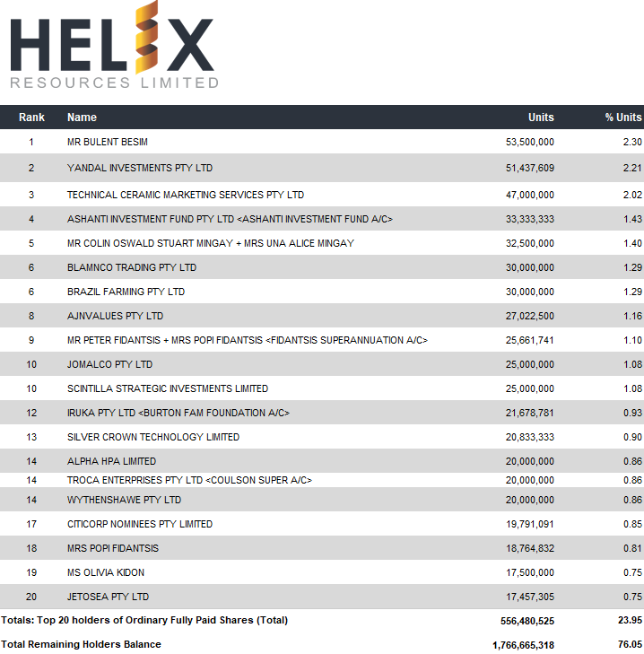
Task: Select BRAZIL FARMING PTY LTD
Action: (126, 292)
